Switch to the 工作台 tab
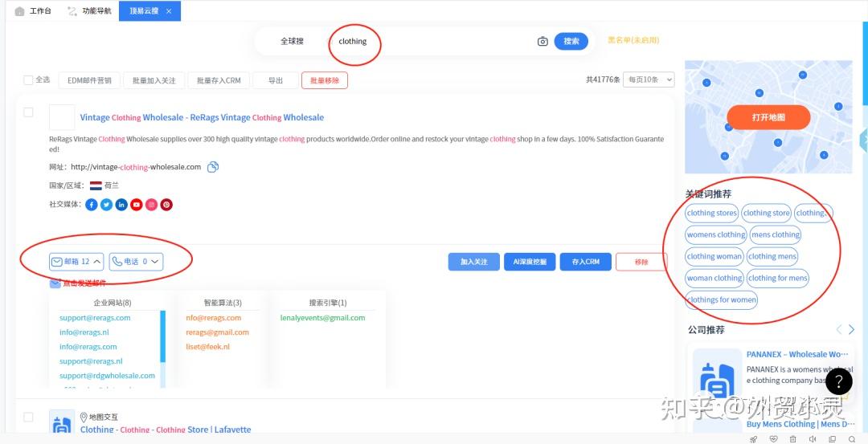 (x=33, y=11)
